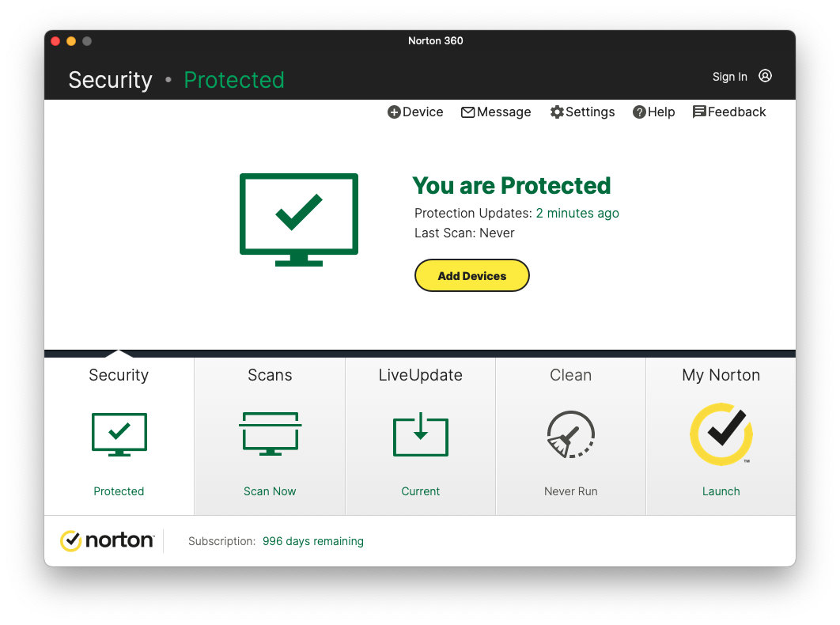Click the 996 days remaining subscription link

pos(313,541)
